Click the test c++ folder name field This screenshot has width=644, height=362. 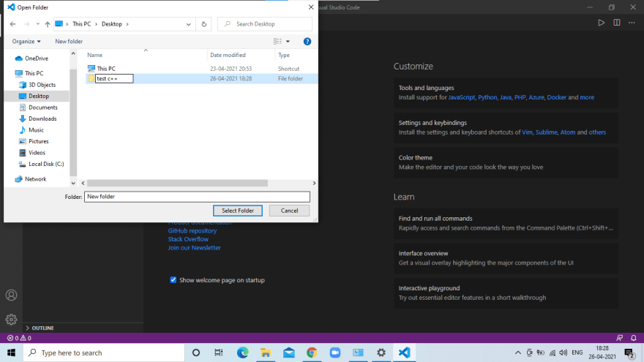coord(114,78)
